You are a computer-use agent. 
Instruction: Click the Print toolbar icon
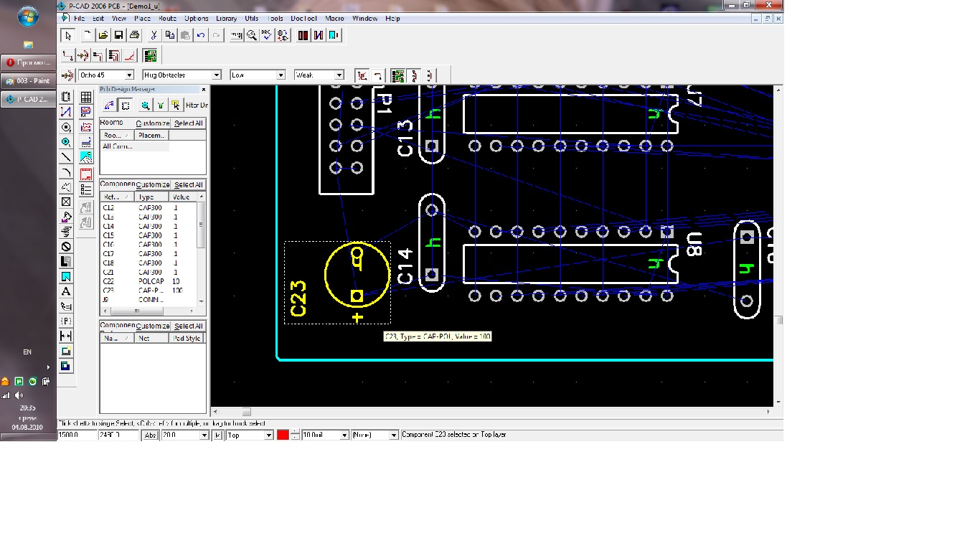(x=134, y=35)
